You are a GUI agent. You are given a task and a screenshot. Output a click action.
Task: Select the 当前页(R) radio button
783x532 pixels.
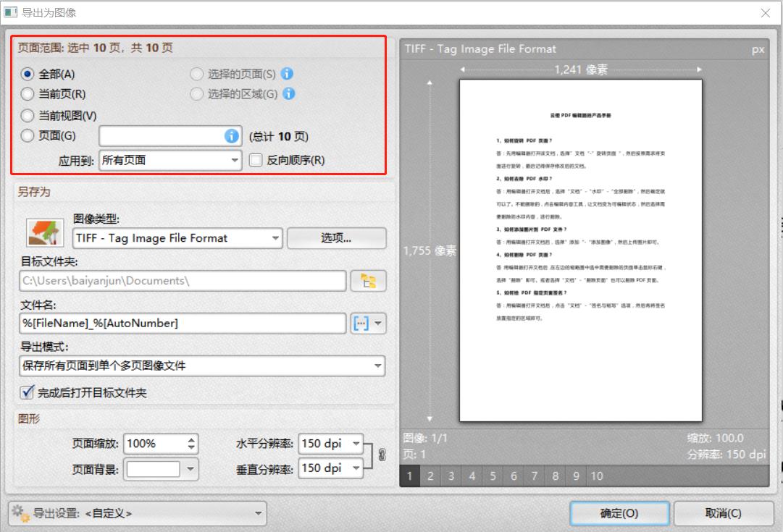pyautogui.click(x=28, y=94)
